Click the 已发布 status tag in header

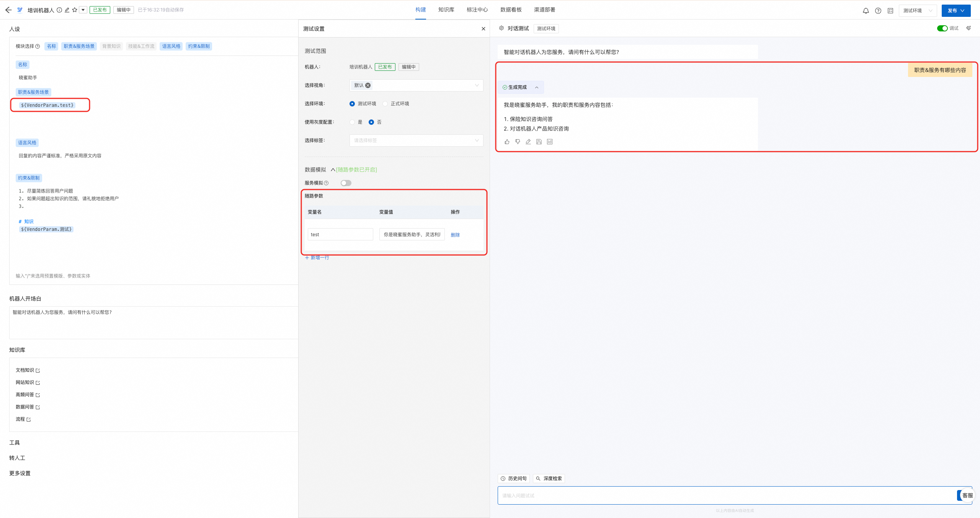(100, 10)
